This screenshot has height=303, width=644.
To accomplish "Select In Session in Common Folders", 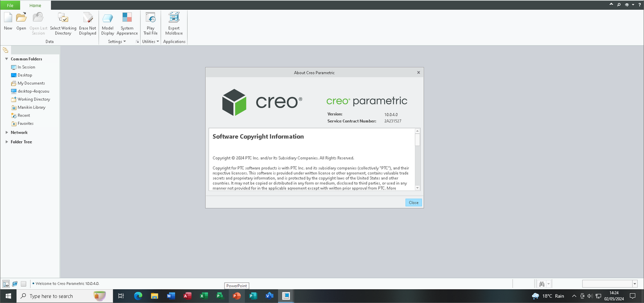I will [x=26, y=67].
